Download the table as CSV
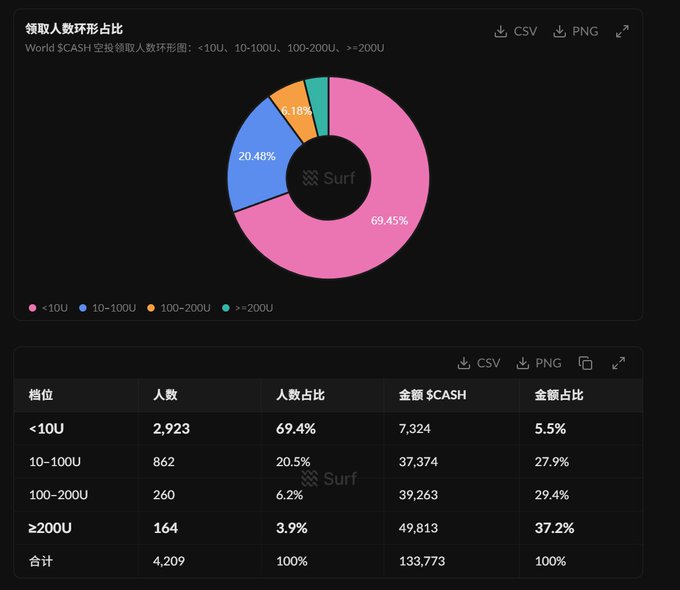 [x=479, y=363]
